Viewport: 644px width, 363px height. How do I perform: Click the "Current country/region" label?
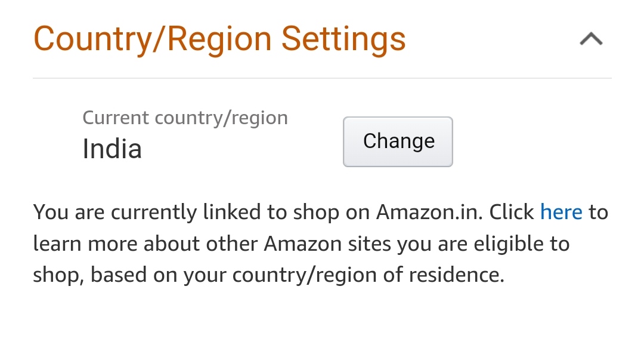185,118
